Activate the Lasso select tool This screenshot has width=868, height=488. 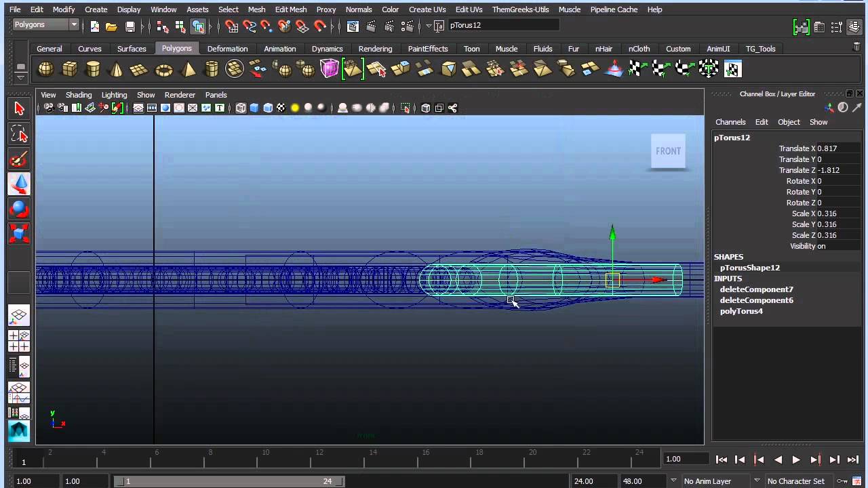(x=19, y=134)
